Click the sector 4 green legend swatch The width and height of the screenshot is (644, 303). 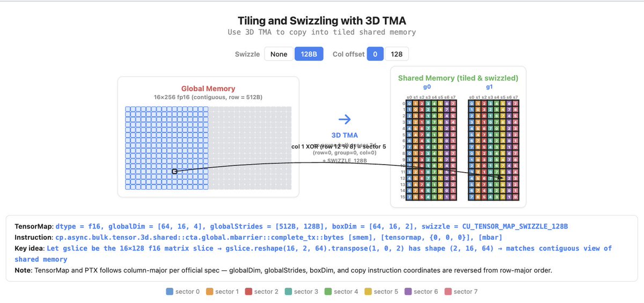pos(328,292)
